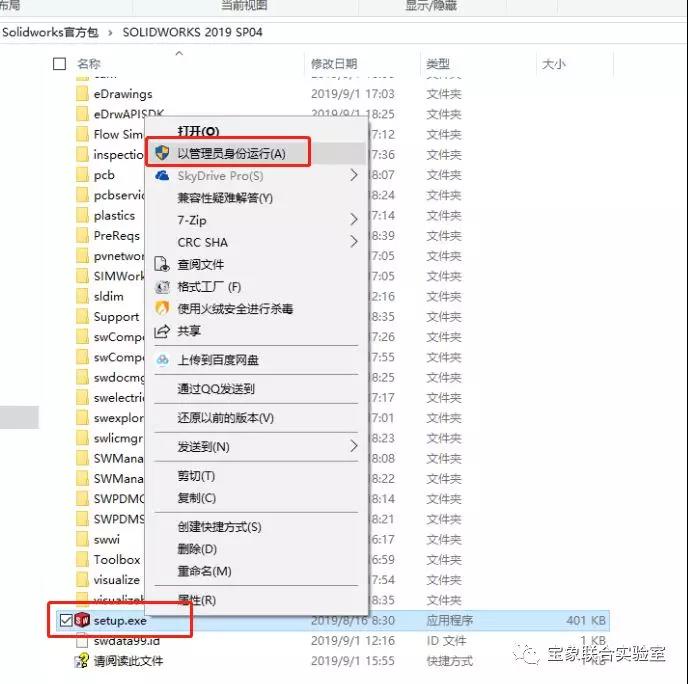The image size is (688, 684).
Task: Click the 应用程序 type cell
Action: click(x=450, y=620)
